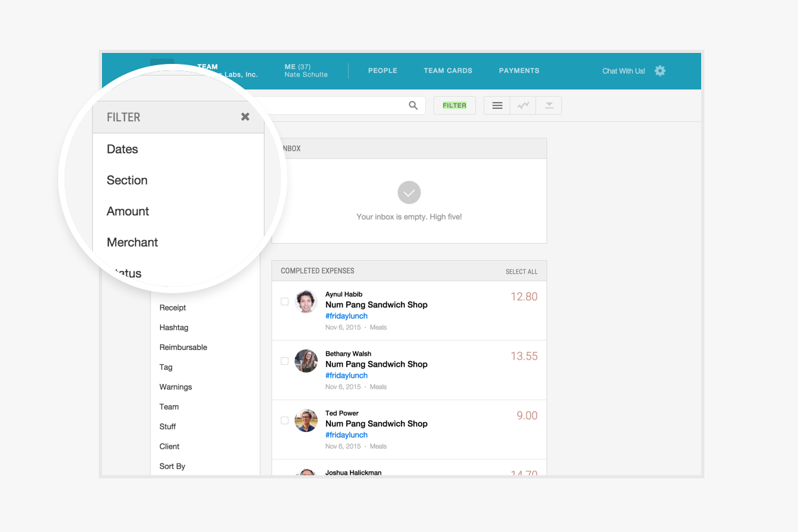Image resolution: width=798 pixels, height=532 pixels.
Task: Expand the Merchant filter option
Action: click(132, 242)
